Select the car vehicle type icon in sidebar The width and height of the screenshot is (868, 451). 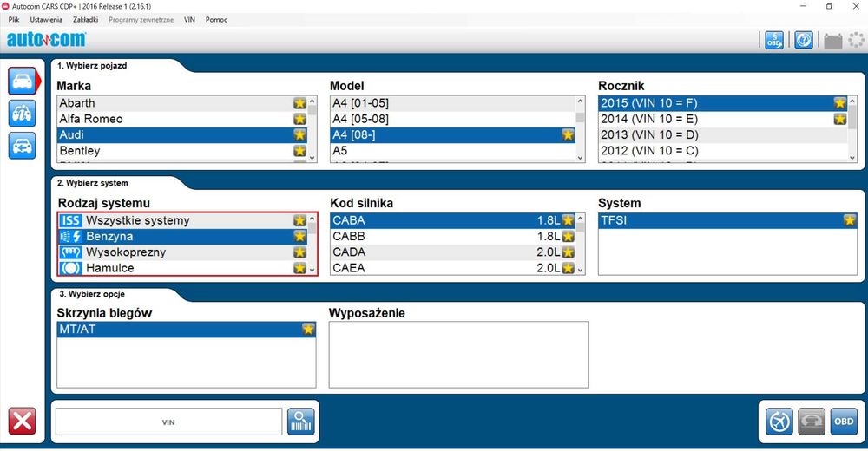23,82
